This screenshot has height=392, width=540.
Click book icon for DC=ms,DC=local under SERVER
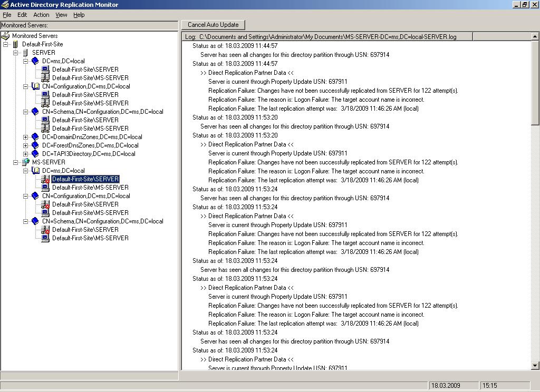click(x=35, y=61)
